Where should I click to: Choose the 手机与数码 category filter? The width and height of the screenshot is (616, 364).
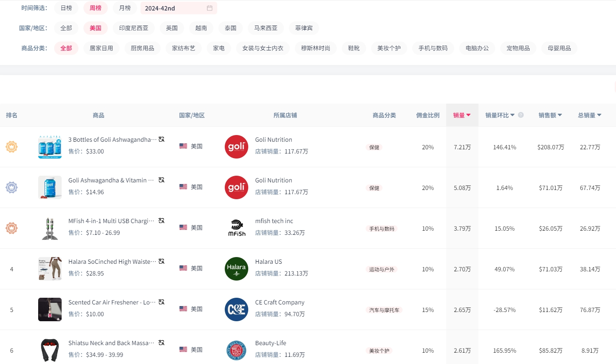pyautogui.click(x=433, y=48)
